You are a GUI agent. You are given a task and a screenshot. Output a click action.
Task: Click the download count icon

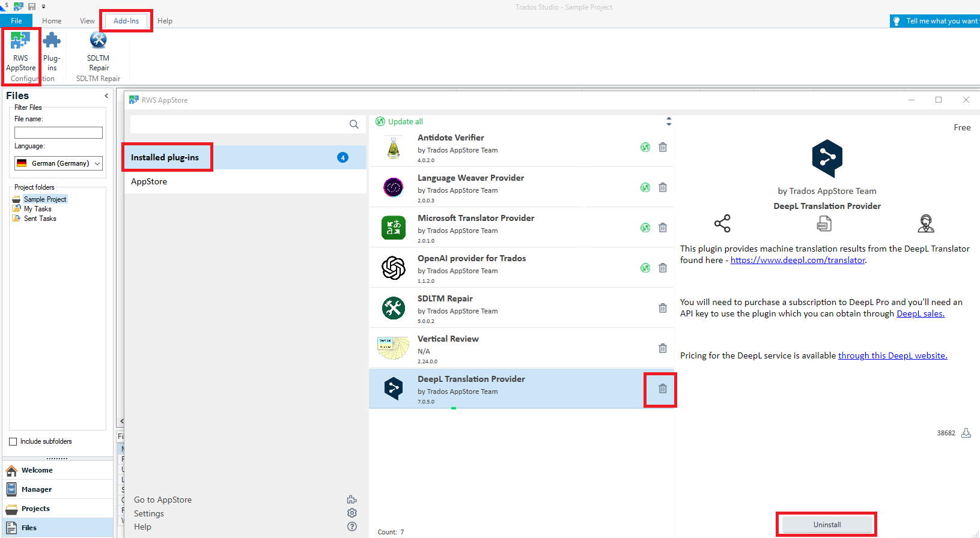click(966, 433)
